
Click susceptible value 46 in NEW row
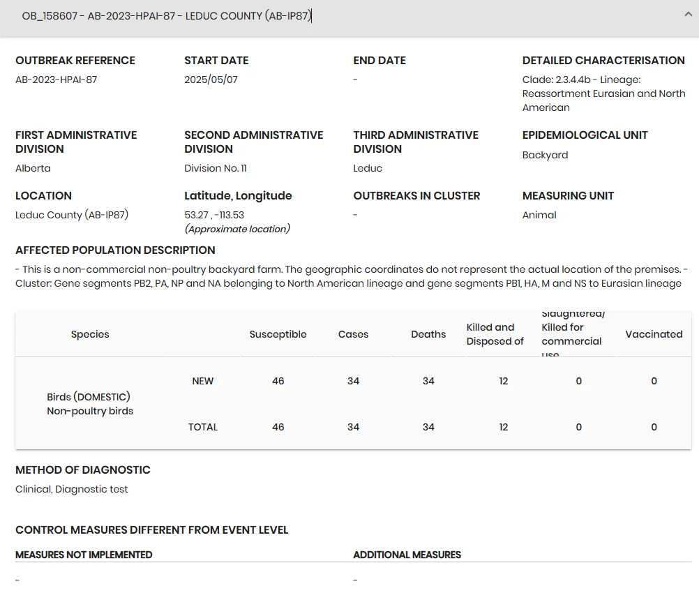coord(278,381)
